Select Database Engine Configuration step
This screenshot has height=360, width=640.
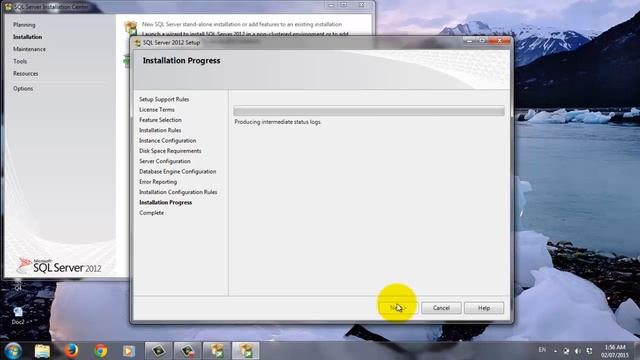pyautogui.click(x=178, y=171)
